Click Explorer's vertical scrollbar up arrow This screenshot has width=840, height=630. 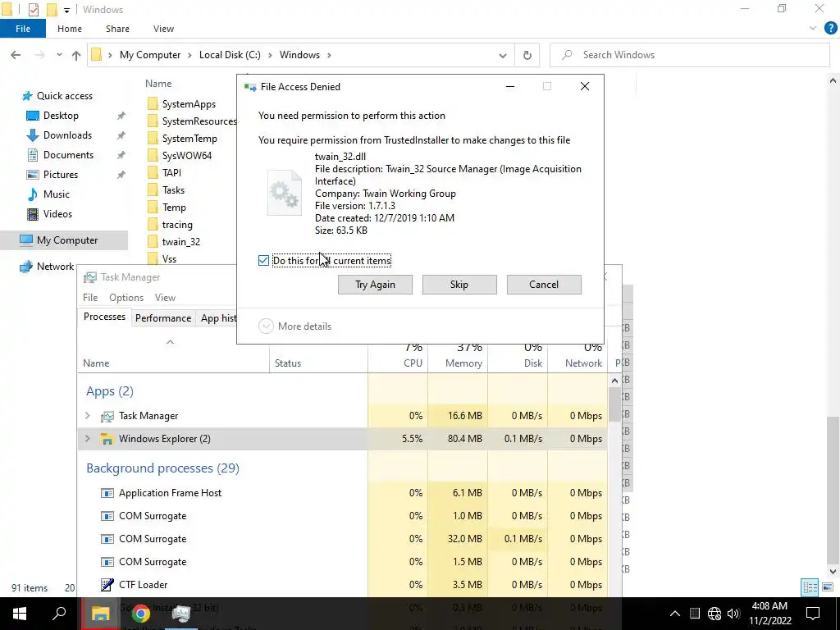[x=833, y=81]
